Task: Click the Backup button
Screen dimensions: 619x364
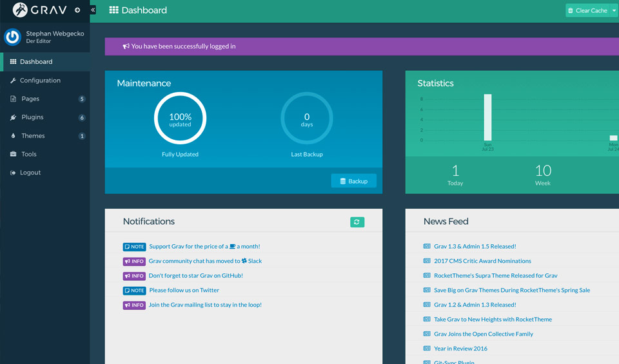Action: [354, 181]
